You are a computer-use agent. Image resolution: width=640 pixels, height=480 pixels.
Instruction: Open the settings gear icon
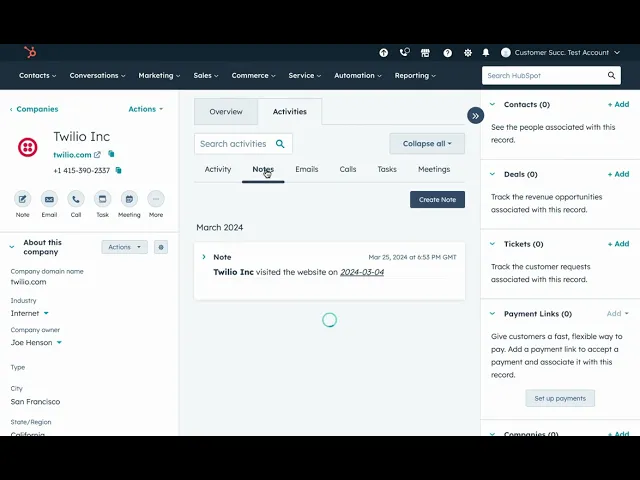point(468,53)
